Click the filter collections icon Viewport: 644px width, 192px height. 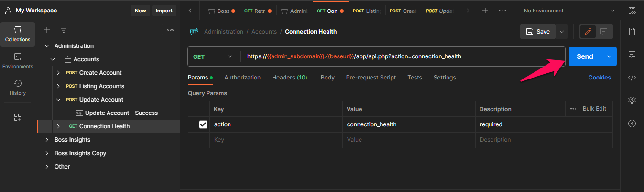tap(63, 30)
